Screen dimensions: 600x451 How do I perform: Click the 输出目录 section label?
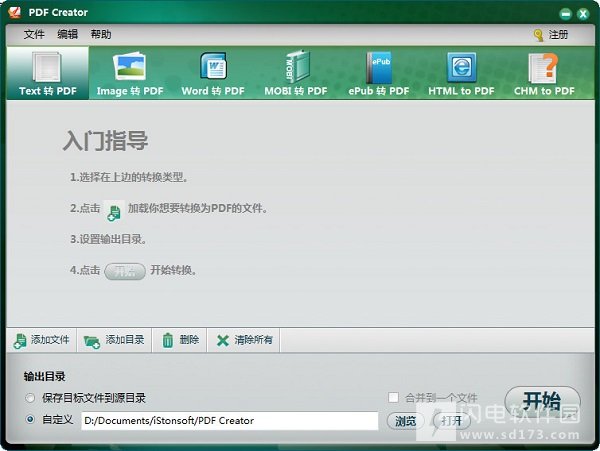pyautogui.click(x=44, y=376)
